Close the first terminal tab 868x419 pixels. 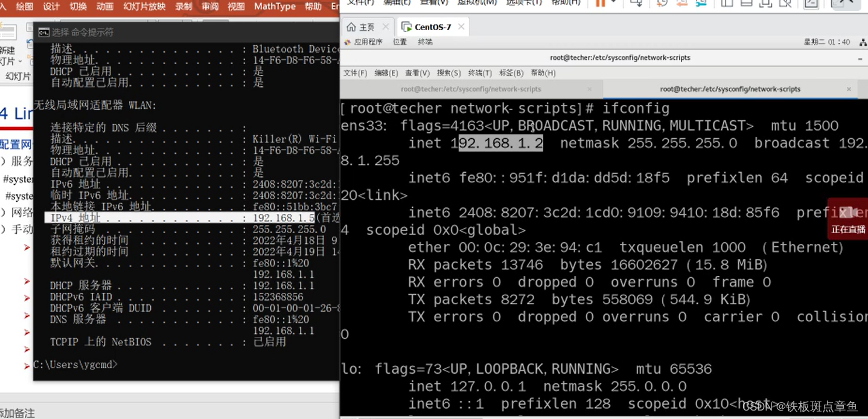point(590,89)
